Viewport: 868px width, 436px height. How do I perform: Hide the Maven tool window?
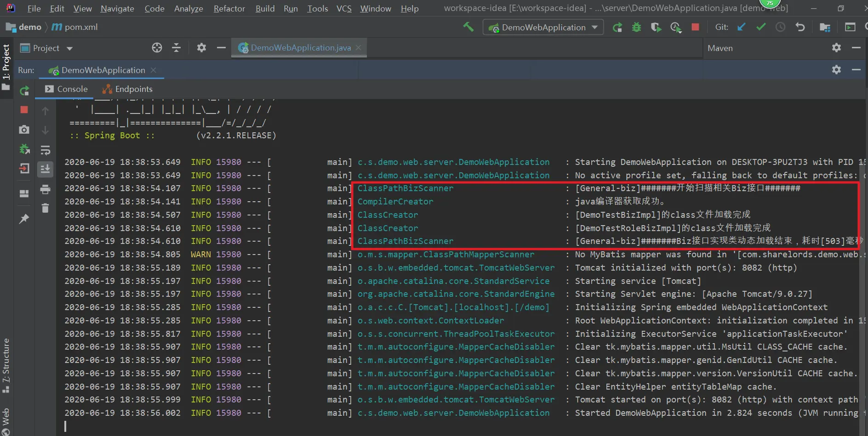856,47
